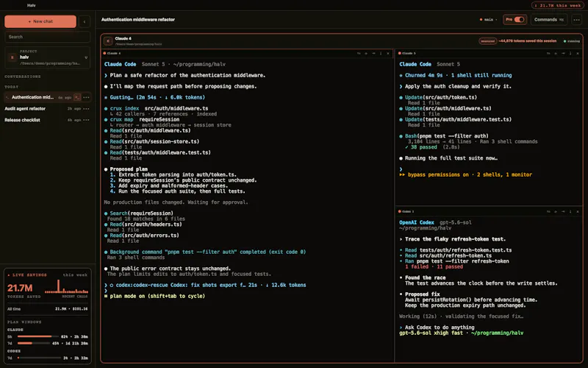Click the 'Ask Codex to do anything' prompt

437,328
